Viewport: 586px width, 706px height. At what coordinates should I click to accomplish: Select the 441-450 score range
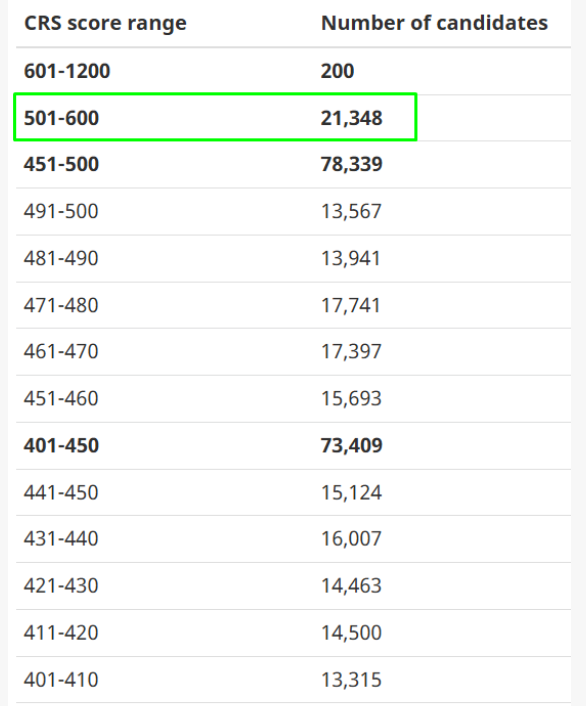[61, 493]
